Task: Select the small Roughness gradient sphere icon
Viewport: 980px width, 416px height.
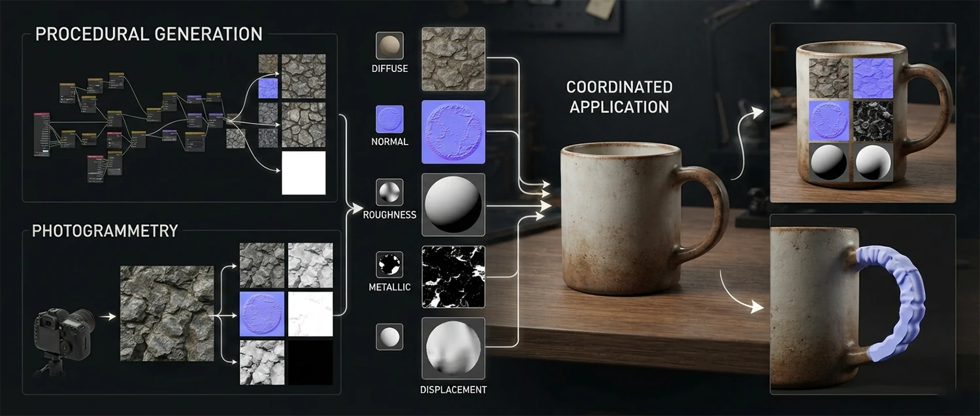Action: click(x=389, y=192)
